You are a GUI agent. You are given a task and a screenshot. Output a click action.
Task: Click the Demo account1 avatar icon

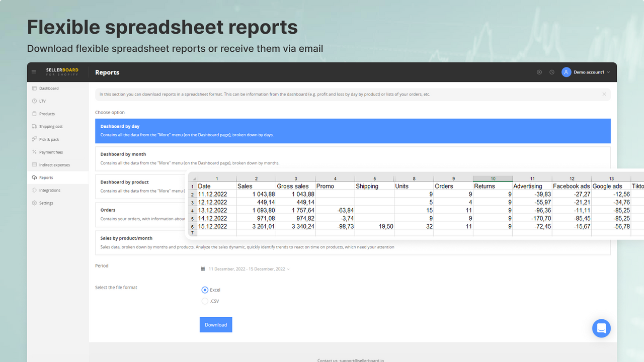tap(567, 72)
